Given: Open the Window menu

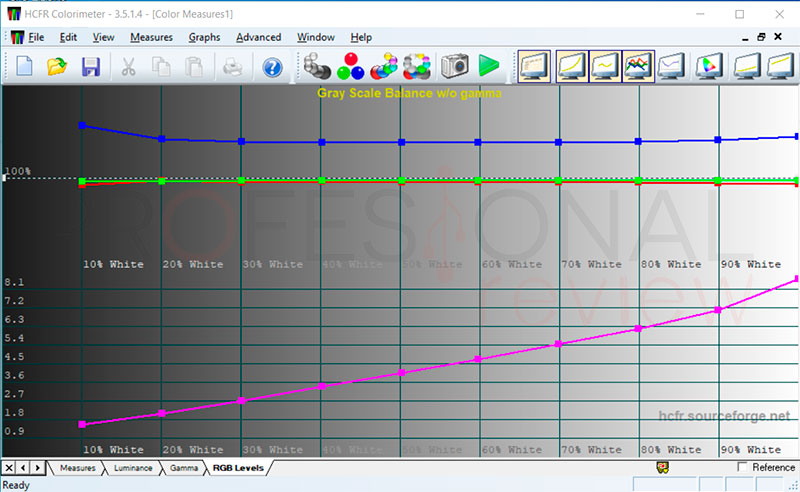Looking at the screenshot, I should tap(316, 37).
